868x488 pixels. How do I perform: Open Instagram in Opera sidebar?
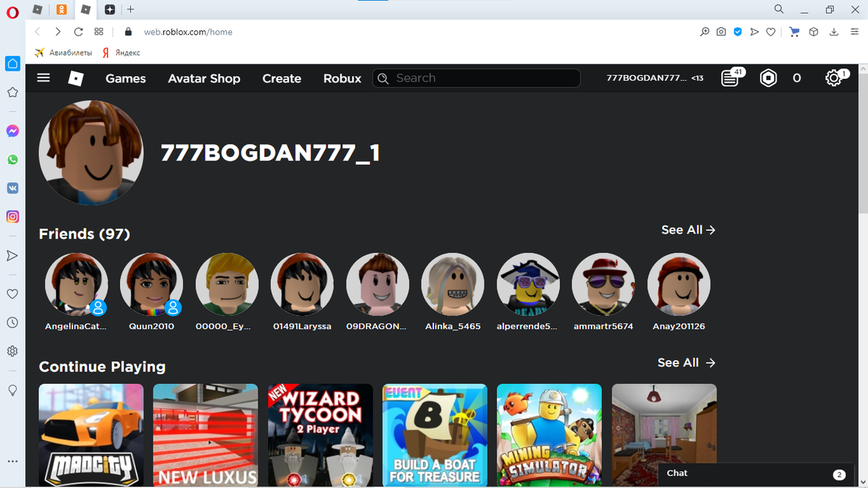point(12,216)
